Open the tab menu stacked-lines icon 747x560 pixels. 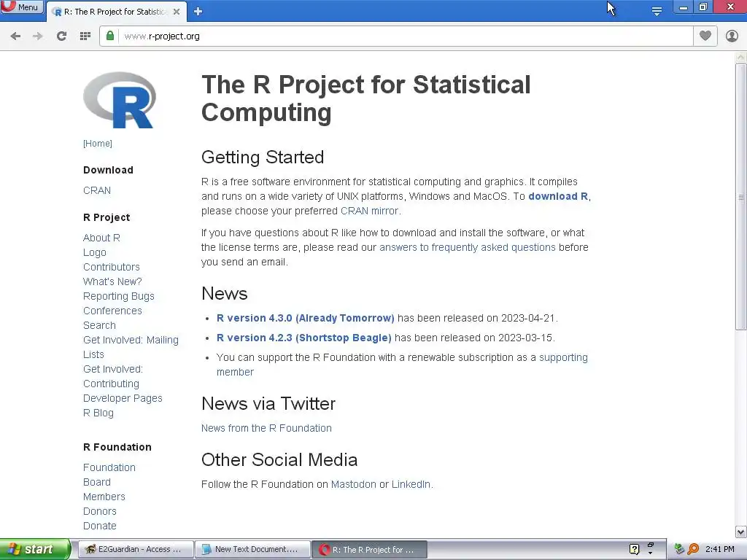click(x=657, y=11)
